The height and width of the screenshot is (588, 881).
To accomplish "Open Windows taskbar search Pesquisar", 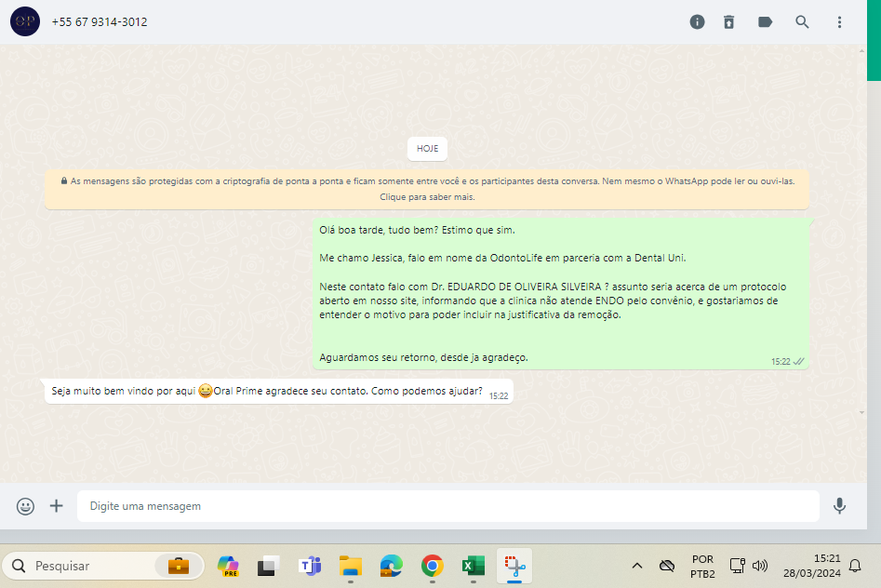I will tap(103, 566).
